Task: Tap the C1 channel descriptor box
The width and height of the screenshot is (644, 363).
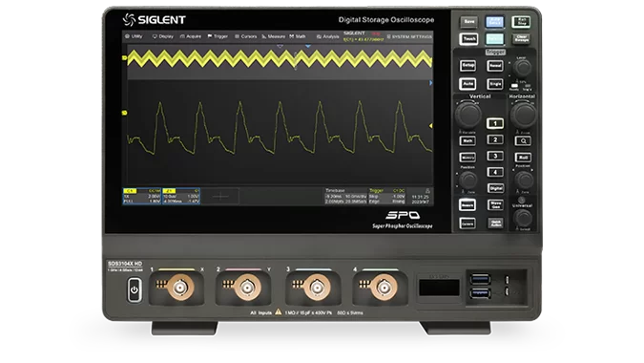Action: click(x=142, y=196)
